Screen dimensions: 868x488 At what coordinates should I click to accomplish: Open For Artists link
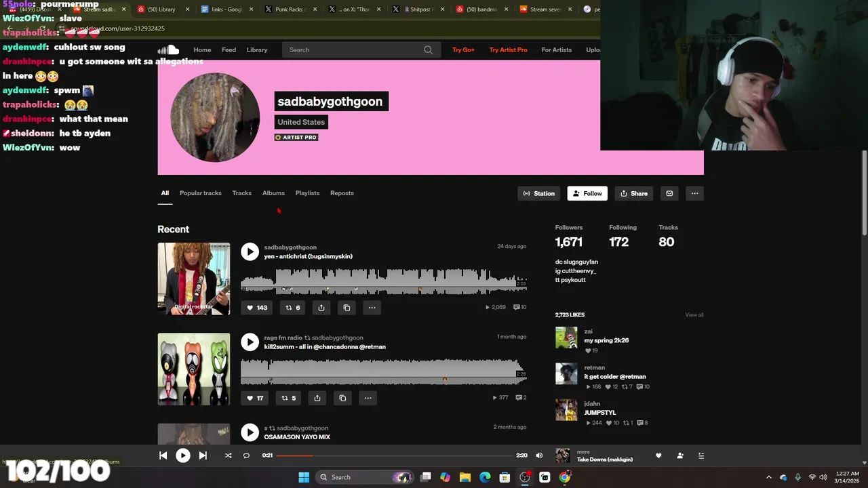(x=557, y=49)
